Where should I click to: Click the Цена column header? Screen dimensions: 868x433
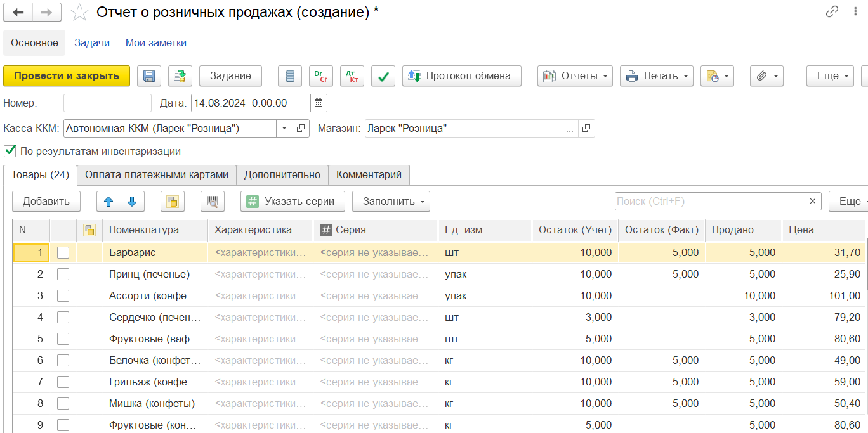(x=824, y=230)
